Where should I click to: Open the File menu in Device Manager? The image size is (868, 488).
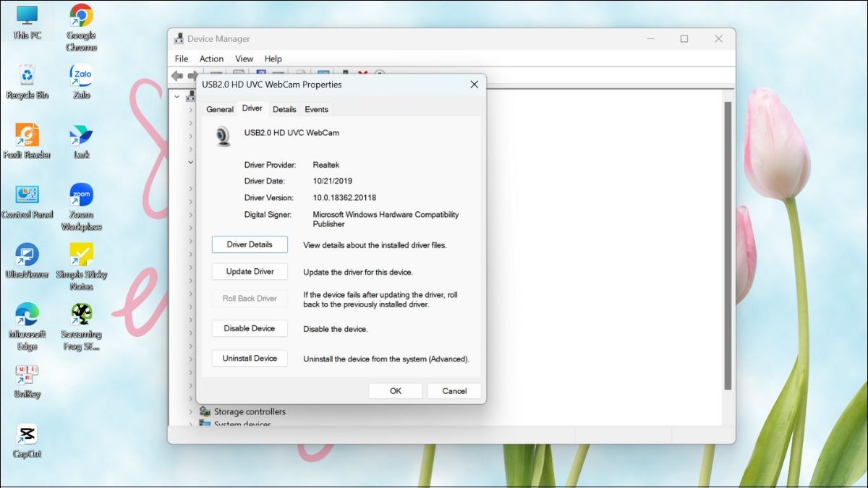point(182,59)
